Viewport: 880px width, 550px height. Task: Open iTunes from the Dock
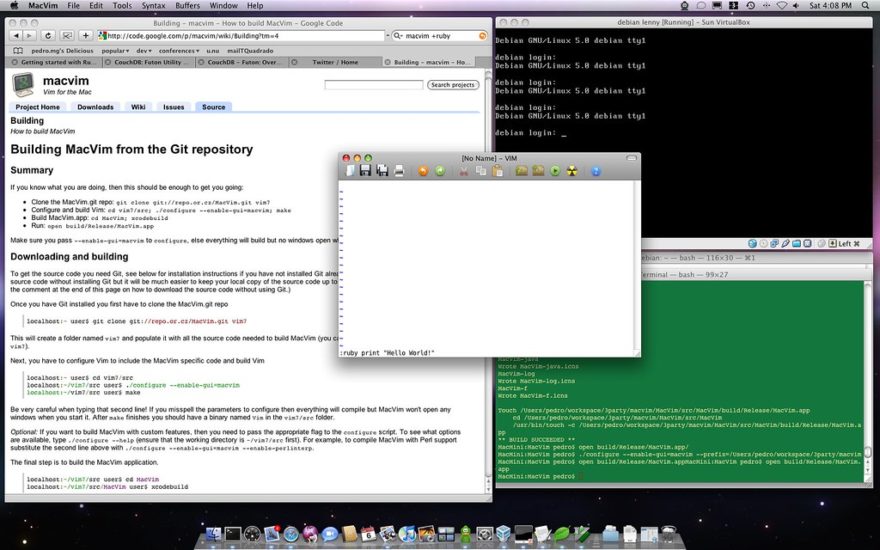point(407,534)
